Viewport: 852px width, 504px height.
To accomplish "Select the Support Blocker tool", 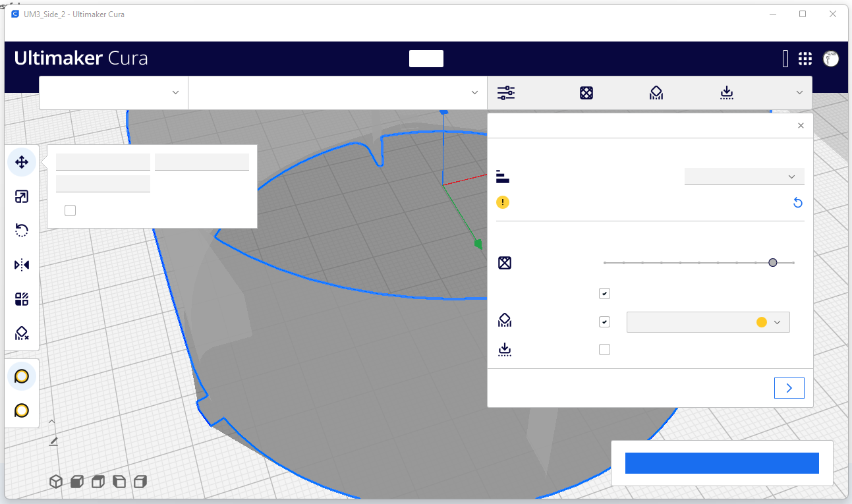I will (22, 333).
